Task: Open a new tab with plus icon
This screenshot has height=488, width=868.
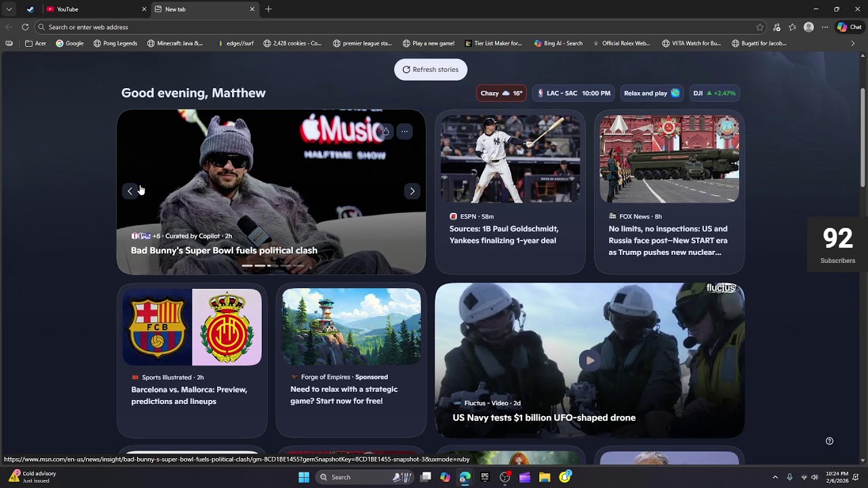Action: point(269,9)
